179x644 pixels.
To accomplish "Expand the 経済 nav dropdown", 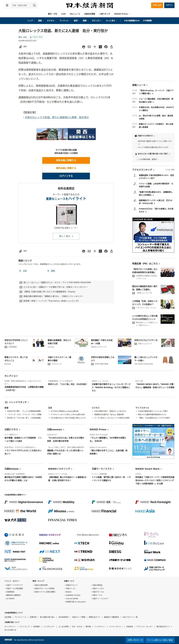I will [77, 21].
